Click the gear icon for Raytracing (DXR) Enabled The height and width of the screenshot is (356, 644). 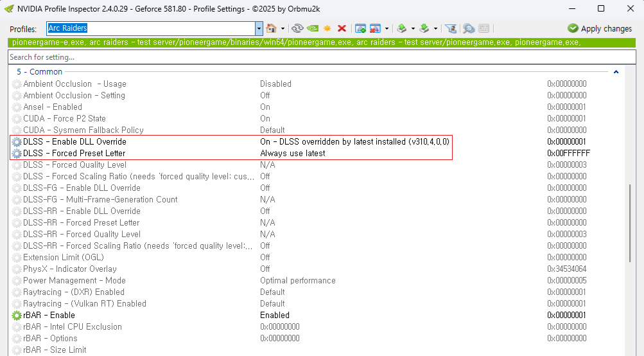coord(17,292)
